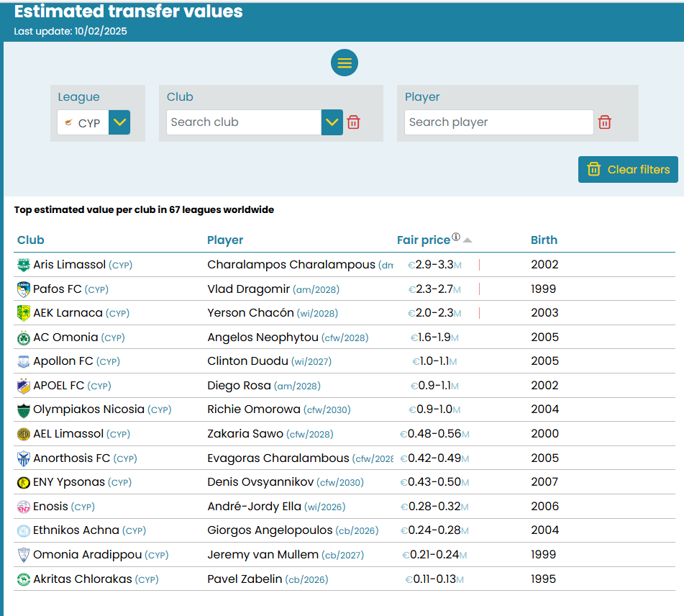The height and width of the screenshot is (616, 684).
Task: Sort by Fair price arrow
Action: (468, 240)
